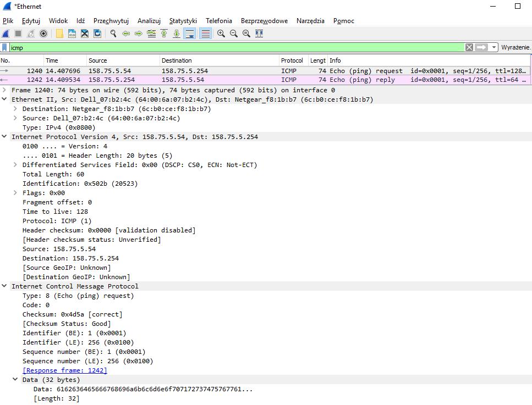Viewport: 532px width, 405px height.
Task: Select packet 1242 echo reply row
Action: (x=265, y=80)
